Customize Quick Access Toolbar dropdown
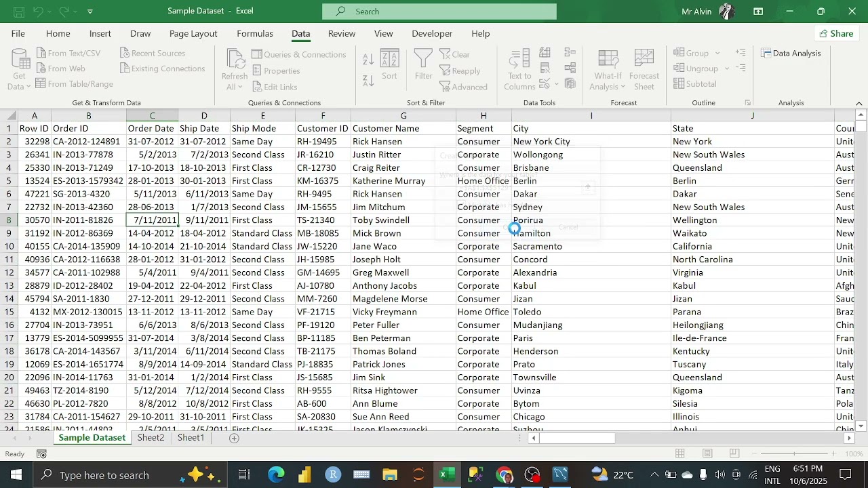The image size is (868, 488). point(90,12)
